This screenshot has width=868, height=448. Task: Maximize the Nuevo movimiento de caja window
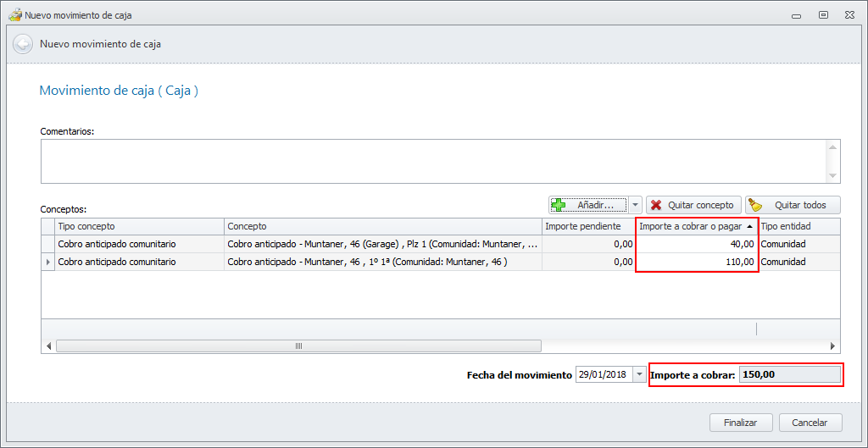point(823,15)
